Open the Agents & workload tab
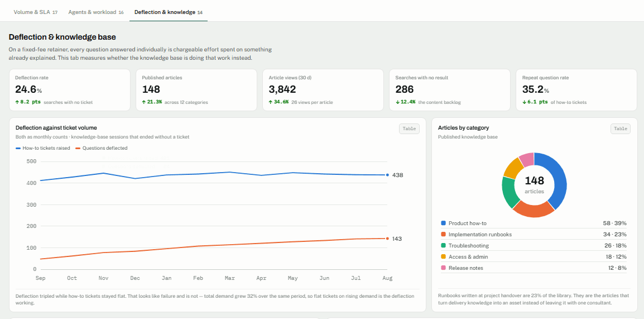This screenshot has width=644, height=319. coord(95,12)
